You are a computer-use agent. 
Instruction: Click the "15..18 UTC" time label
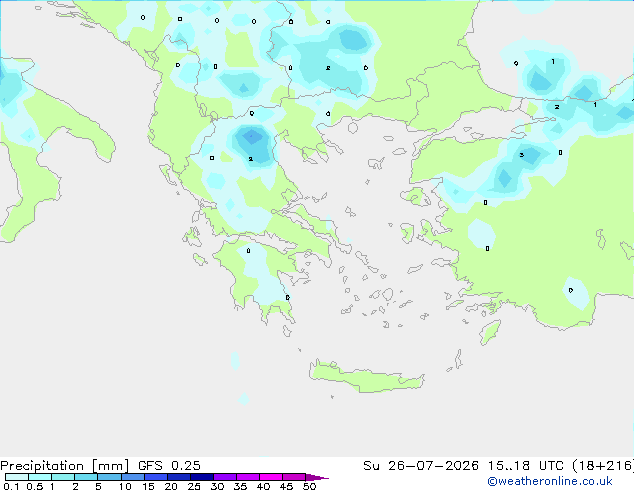525,466
